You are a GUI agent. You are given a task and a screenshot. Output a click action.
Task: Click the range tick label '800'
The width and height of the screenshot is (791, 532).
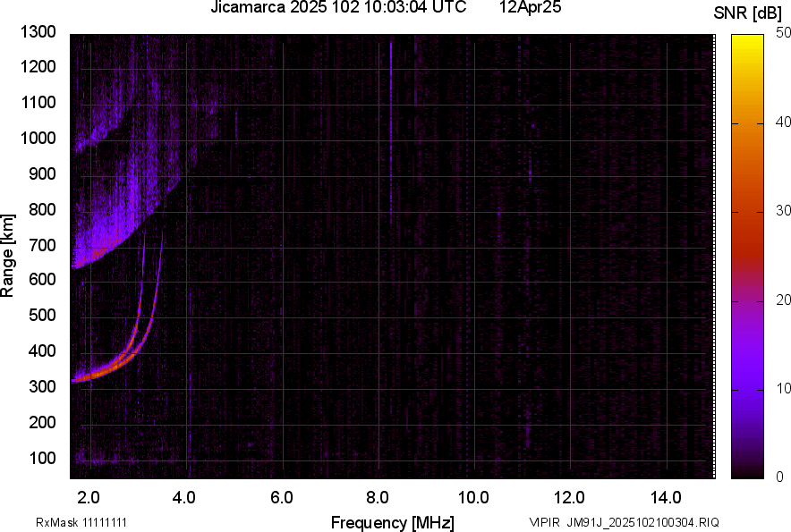pos(42,209)
